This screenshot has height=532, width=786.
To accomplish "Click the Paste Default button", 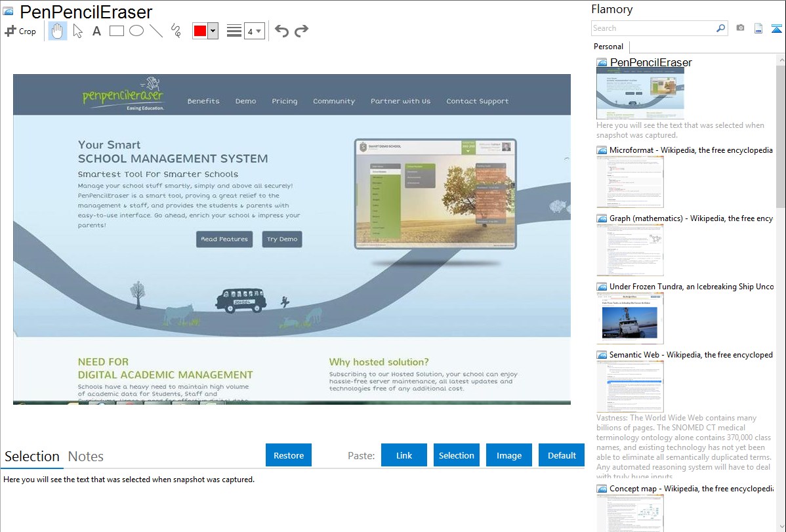I will pos(562,455).
